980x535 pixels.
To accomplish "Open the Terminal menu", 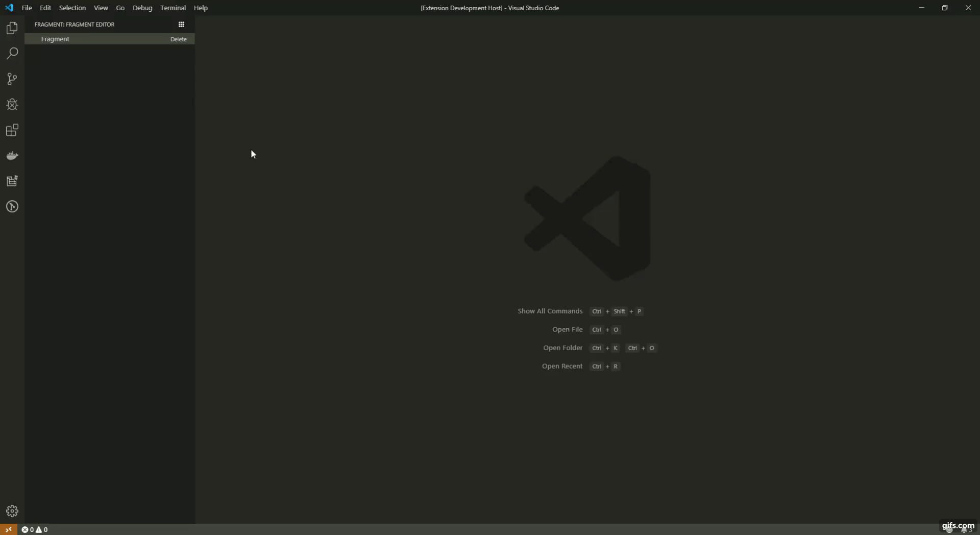I will point(173,8).
